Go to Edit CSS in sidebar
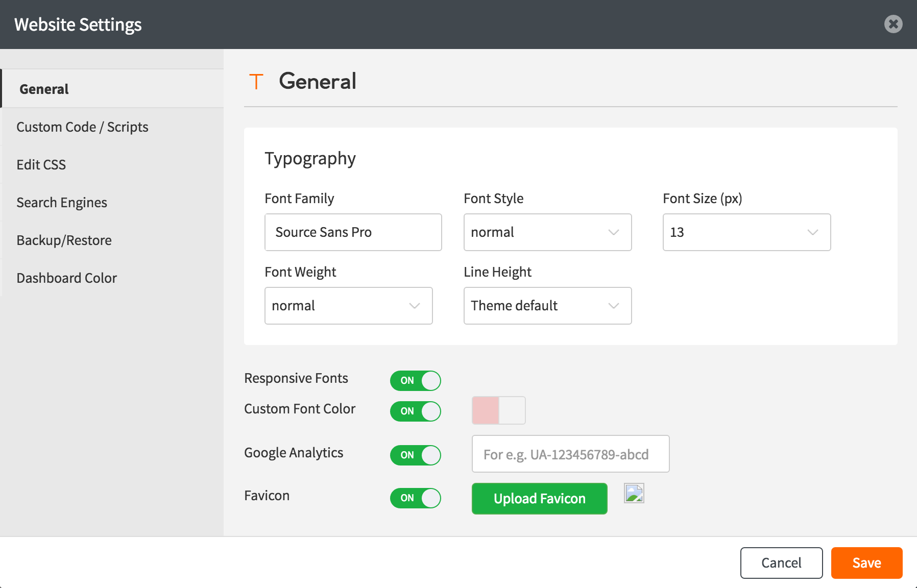917x588 pixels. (41, 165)
